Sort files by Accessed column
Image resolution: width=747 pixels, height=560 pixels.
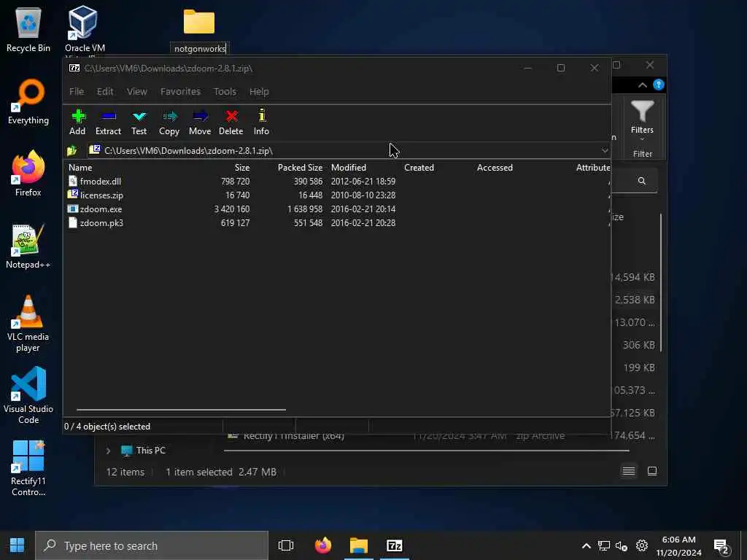point(495,168)
